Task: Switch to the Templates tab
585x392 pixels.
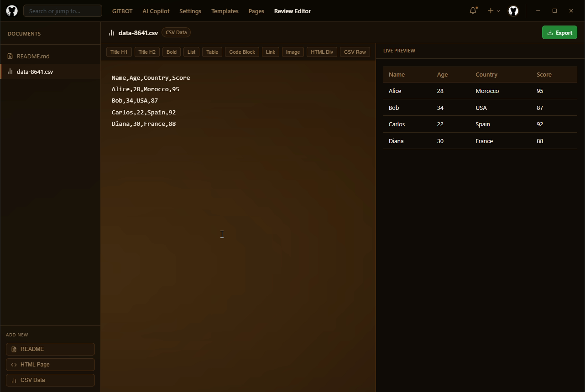Action: pos(225,11)
